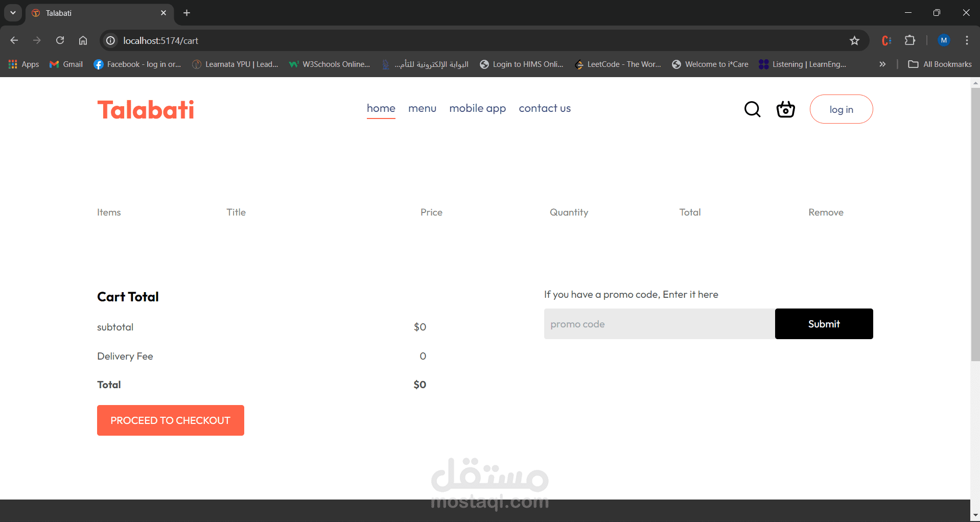The width and height of the screenshot is (980, 522).
Task: Submit the promo code
Action: click(824, 324)
